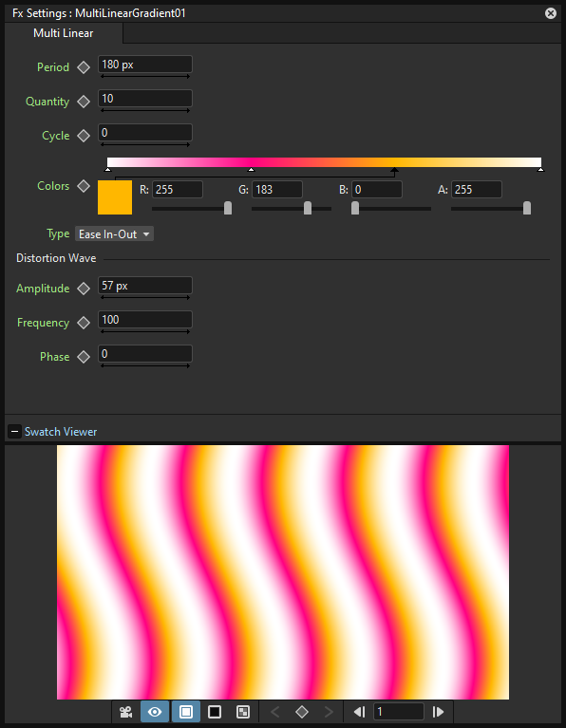Click the Colors parameter label

53,186
